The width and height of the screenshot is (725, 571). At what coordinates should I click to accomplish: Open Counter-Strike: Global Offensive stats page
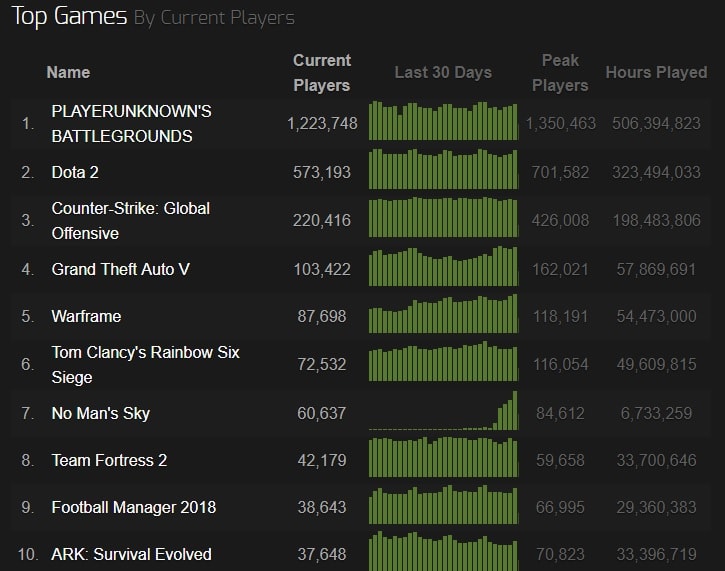(130, 220)
